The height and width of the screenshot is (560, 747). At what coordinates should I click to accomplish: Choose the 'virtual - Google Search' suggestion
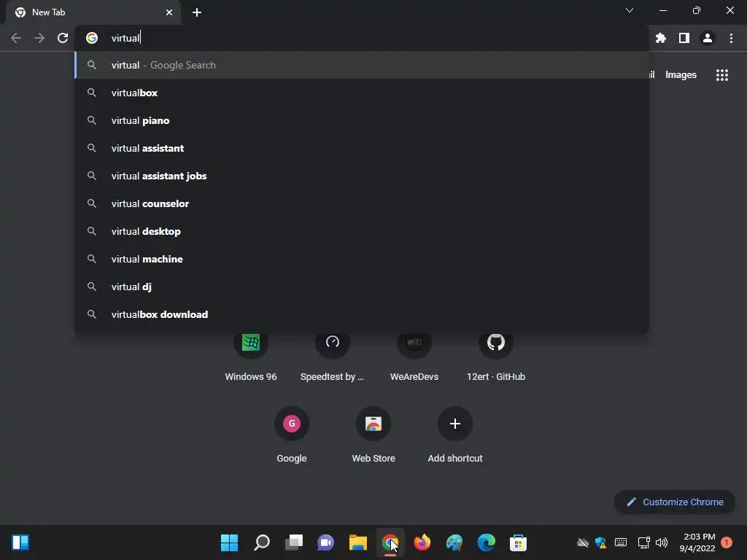(x=362, y=65)
